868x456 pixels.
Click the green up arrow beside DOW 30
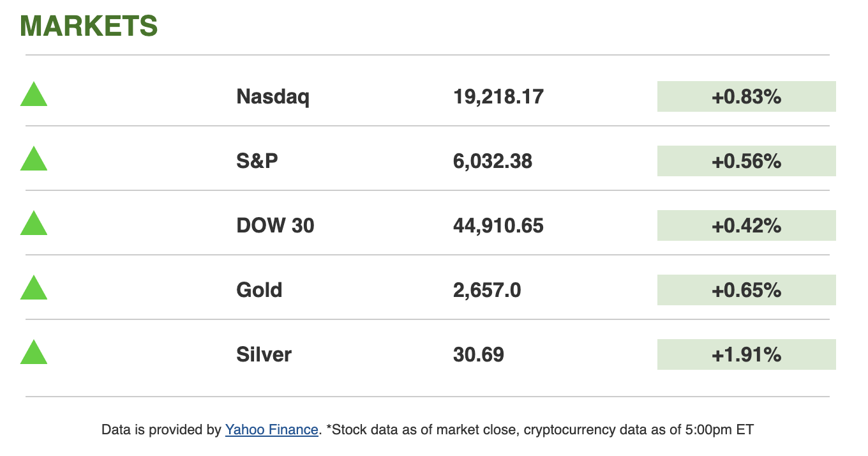34,224
